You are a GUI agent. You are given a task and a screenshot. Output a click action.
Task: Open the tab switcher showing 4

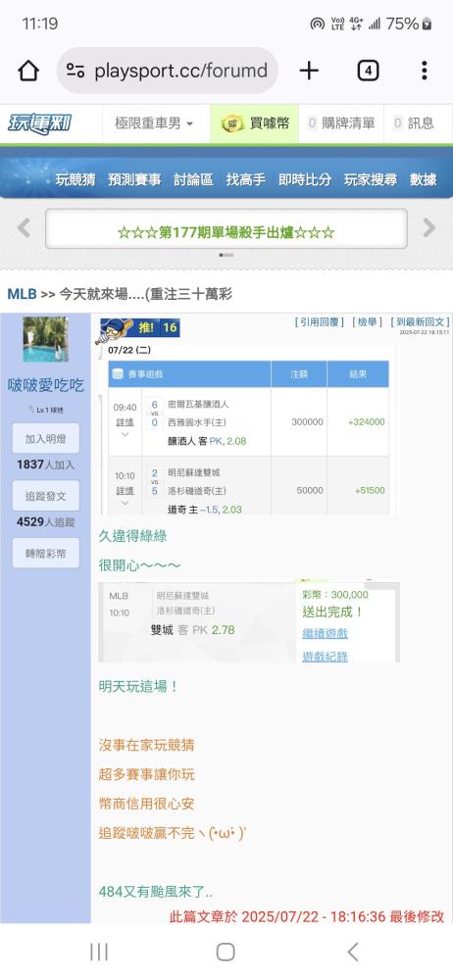click(x=368, y=71)
